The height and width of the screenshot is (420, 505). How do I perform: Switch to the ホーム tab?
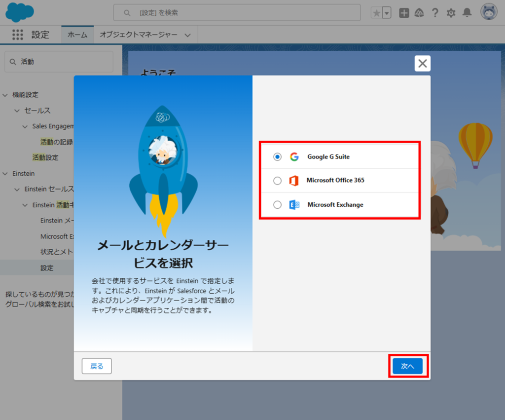[x=77, y=35]
